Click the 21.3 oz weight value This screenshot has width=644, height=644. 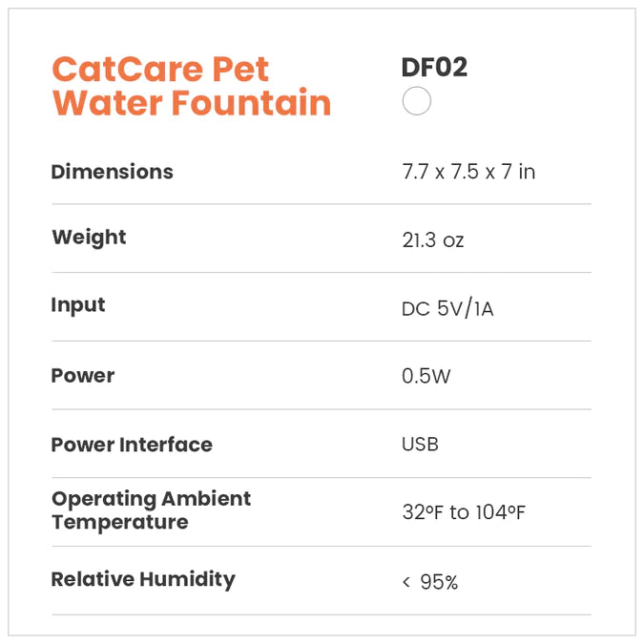[433, 240]
